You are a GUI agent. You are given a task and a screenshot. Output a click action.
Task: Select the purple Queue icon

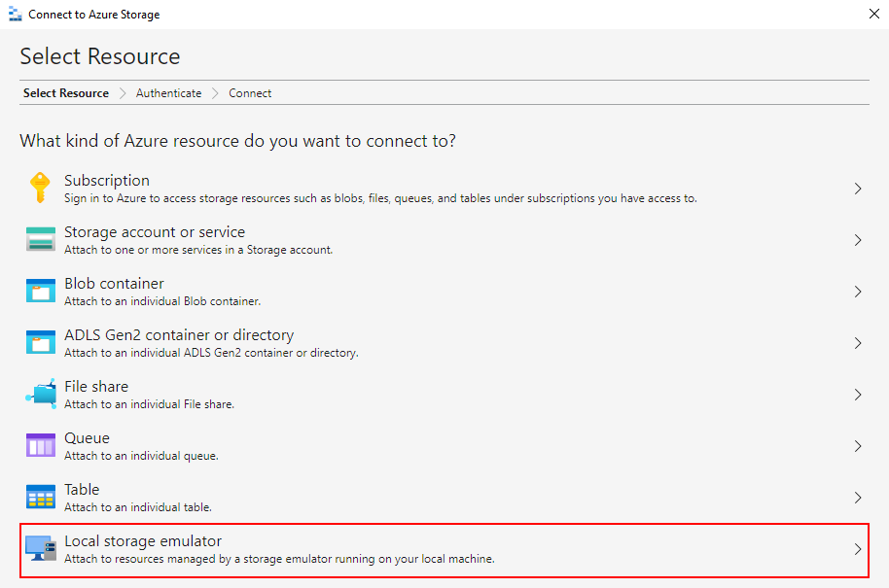[41, 445]
